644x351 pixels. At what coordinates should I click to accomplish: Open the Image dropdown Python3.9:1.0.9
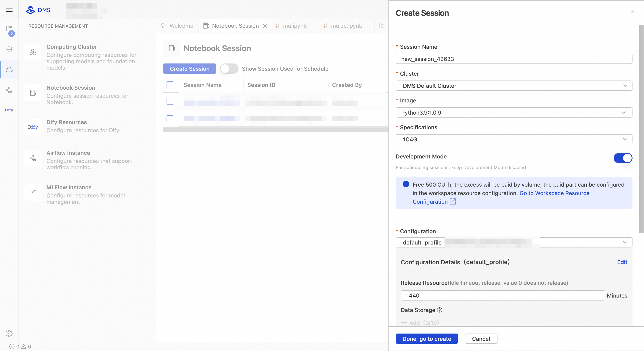coord(514,112)
